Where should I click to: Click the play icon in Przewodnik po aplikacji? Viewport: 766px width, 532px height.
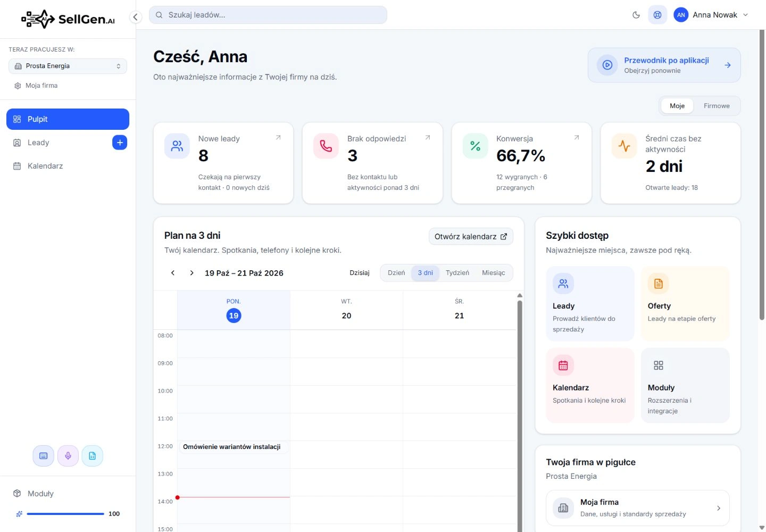(x=607, y=65)
